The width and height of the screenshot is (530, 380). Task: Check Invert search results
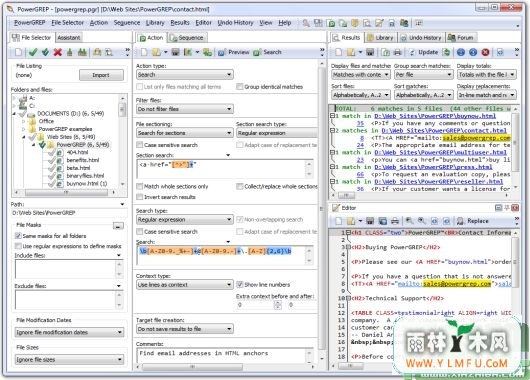139,197
